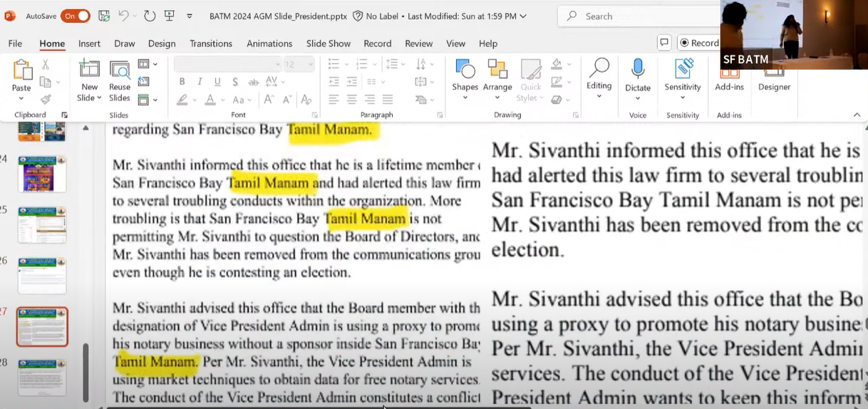Center align the paragraph
This screenshot has height=409, width=868.
(x=351, y=100)
